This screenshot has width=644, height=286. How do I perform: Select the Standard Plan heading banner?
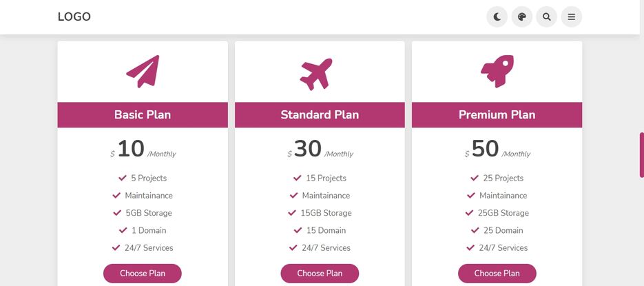(x=320, y=114)
